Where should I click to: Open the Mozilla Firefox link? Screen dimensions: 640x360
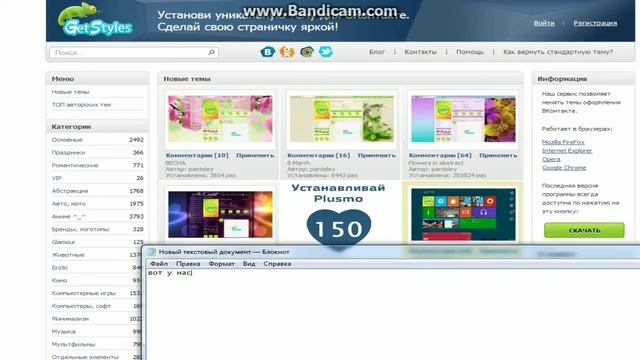(563, 142)
